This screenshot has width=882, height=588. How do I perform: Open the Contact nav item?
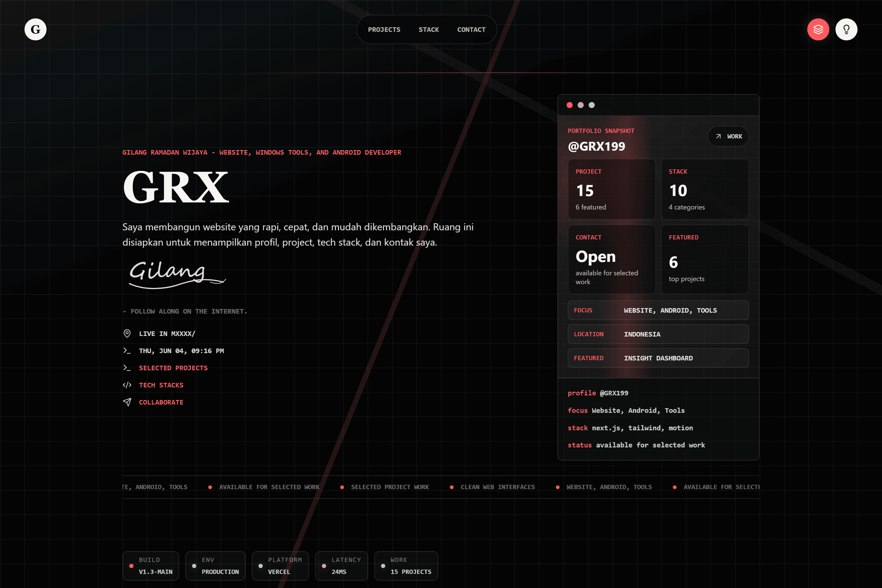click(x=471, y=30)
